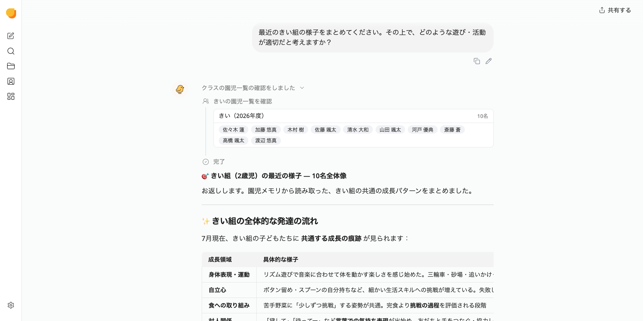Click sentence starting お返しします
This screenshot has height=321, width=644.
tap(338, 191)
